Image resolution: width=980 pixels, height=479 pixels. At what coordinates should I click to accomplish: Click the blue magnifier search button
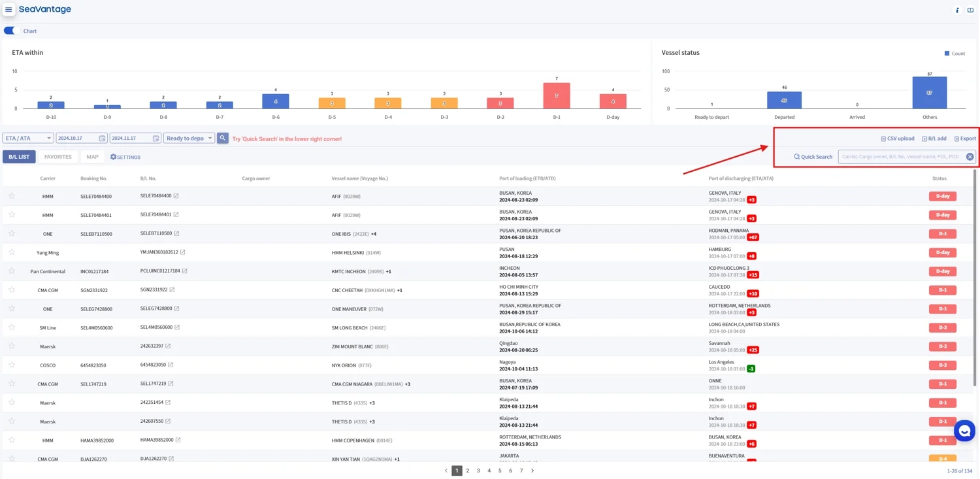[x=223, y=139]
